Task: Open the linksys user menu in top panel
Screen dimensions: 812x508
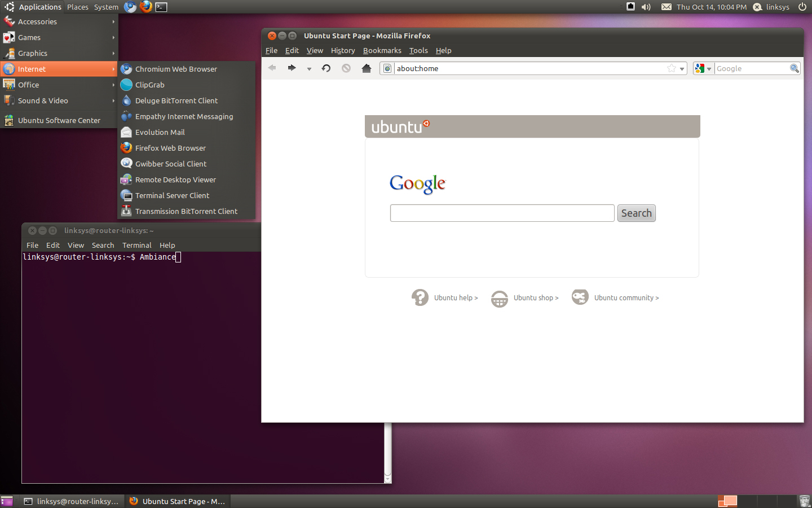Action: pos(771,7)
